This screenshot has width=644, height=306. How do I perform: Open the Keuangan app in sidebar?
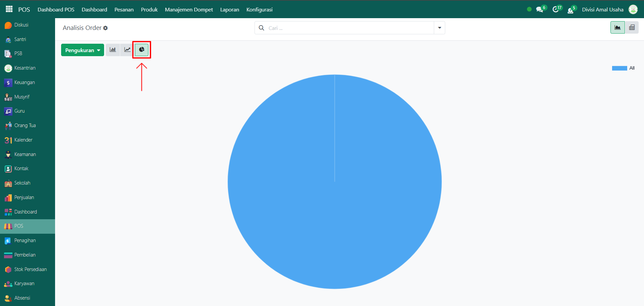click(x=24, y=82)
